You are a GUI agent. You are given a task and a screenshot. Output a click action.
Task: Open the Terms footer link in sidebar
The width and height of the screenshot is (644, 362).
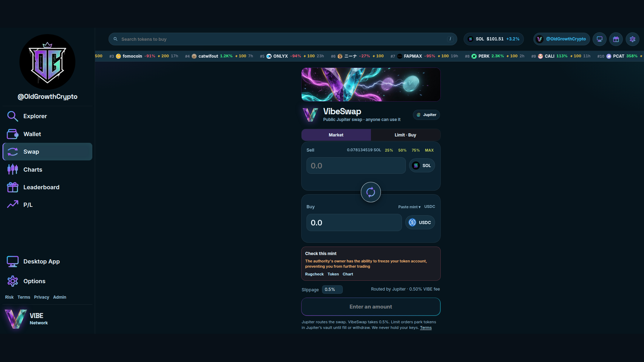point(24,297)
